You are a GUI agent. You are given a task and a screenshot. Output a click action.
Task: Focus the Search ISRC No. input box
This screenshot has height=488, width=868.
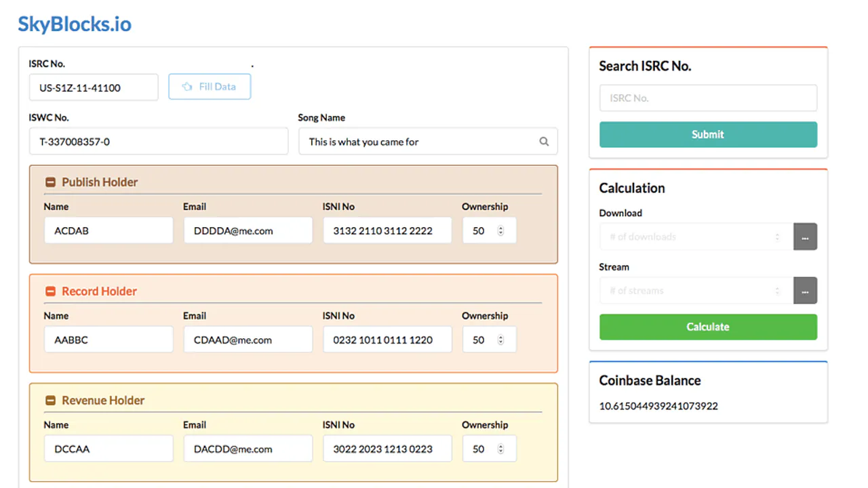708,98
